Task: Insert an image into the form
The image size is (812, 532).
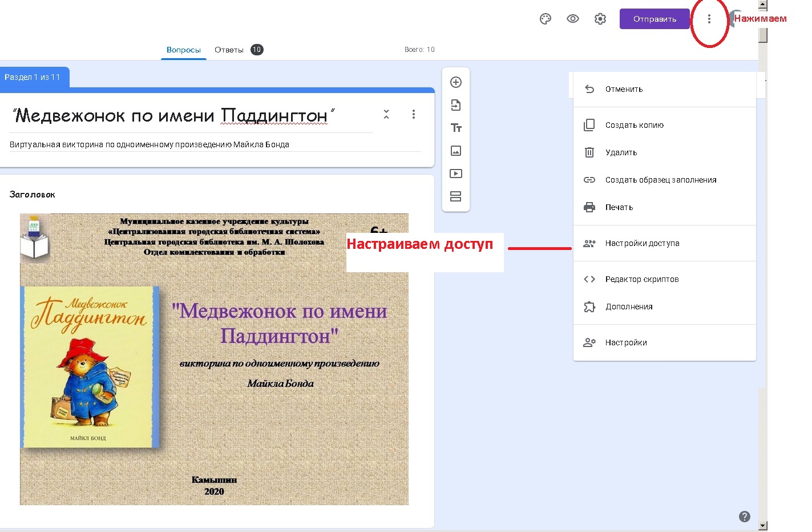Action: (456, 151)
